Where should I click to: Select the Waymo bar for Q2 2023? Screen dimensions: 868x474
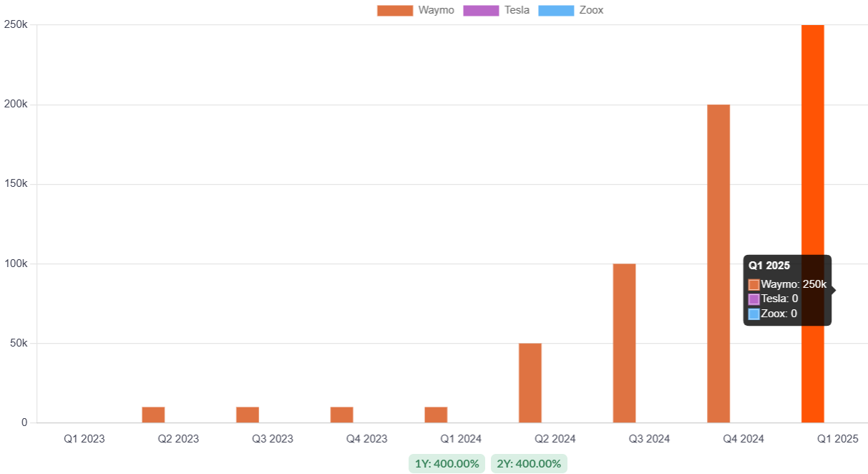click(x=153, y=415)
